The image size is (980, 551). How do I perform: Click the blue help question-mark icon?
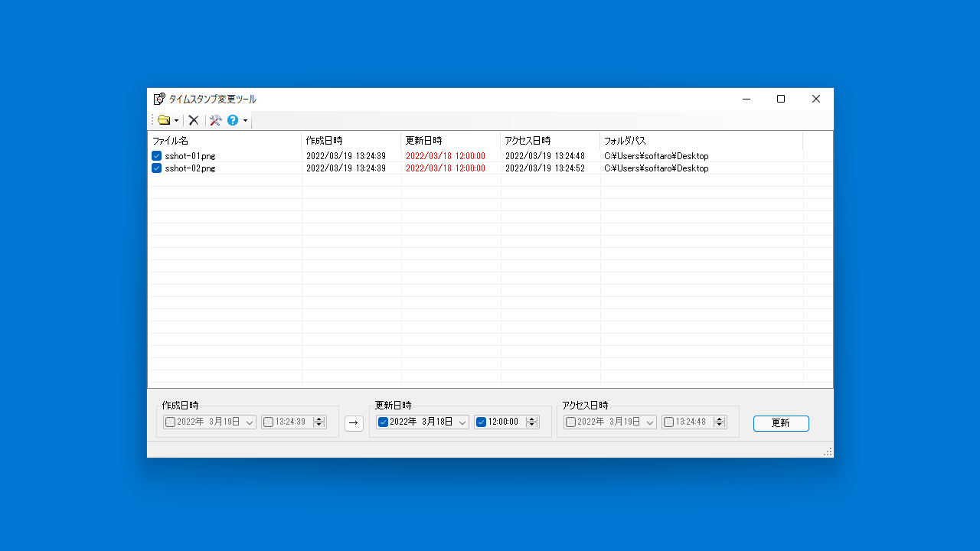233,120
